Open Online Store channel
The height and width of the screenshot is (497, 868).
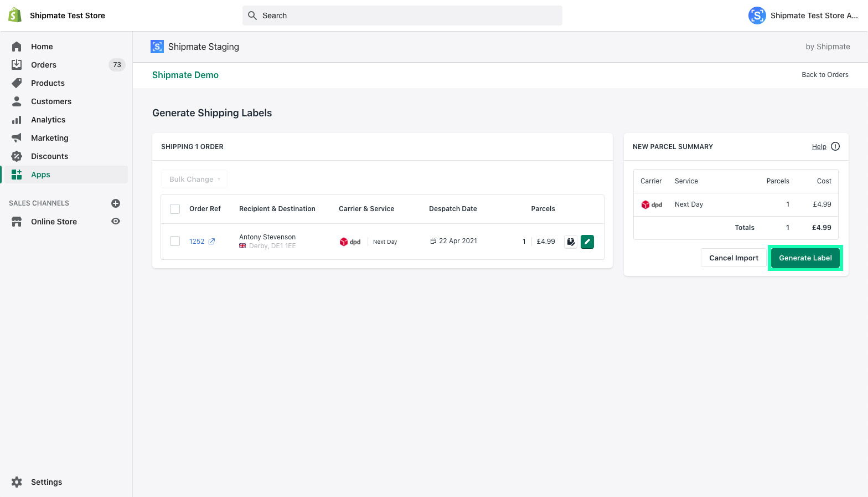[54, 222]
